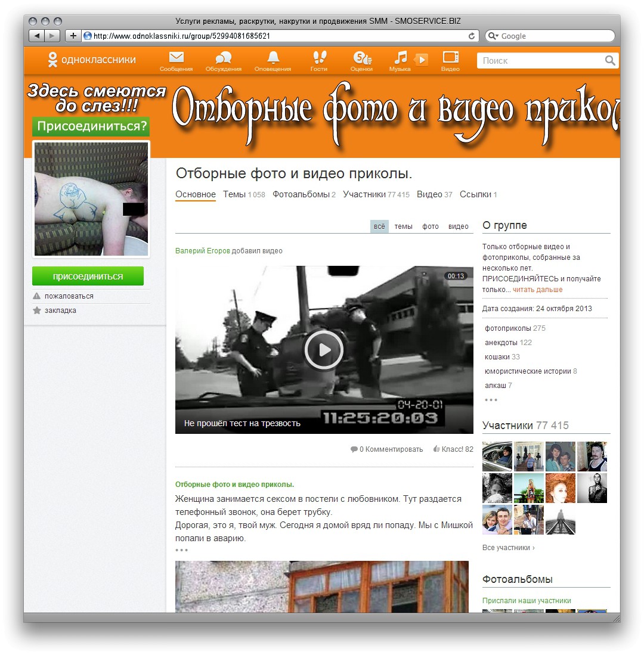644x655 pixels.
Task: Click Отборные фото и видео приколы post author
Action: (x=234, y=484)
